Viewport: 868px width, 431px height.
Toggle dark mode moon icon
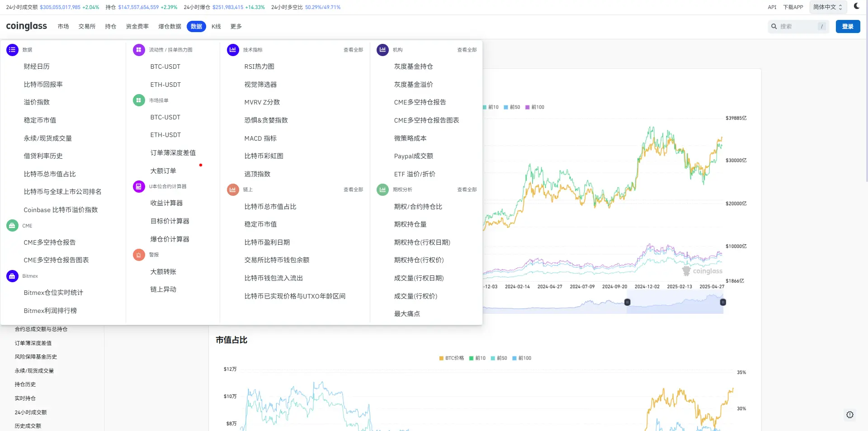856,6
